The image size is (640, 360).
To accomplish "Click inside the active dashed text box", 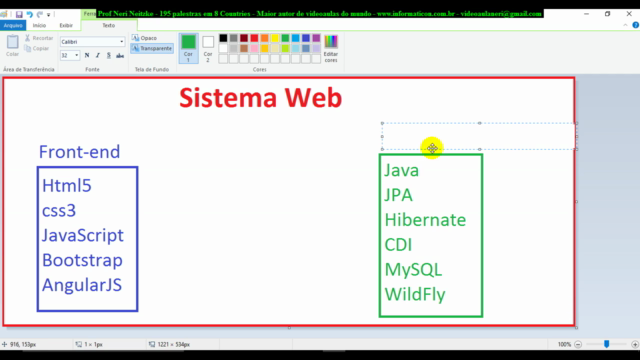I will 479,136.
